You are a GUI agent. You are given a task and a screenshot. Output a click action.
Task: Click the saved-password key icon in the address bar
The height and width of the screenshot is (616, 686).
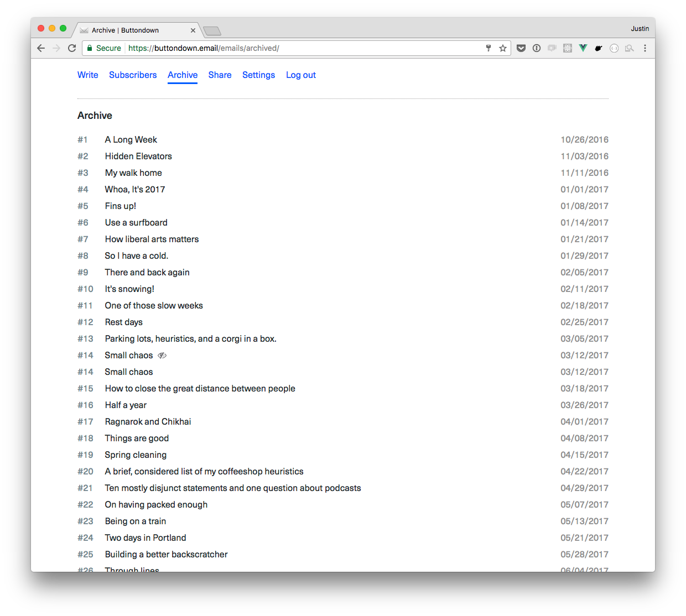tap(488, 48)
